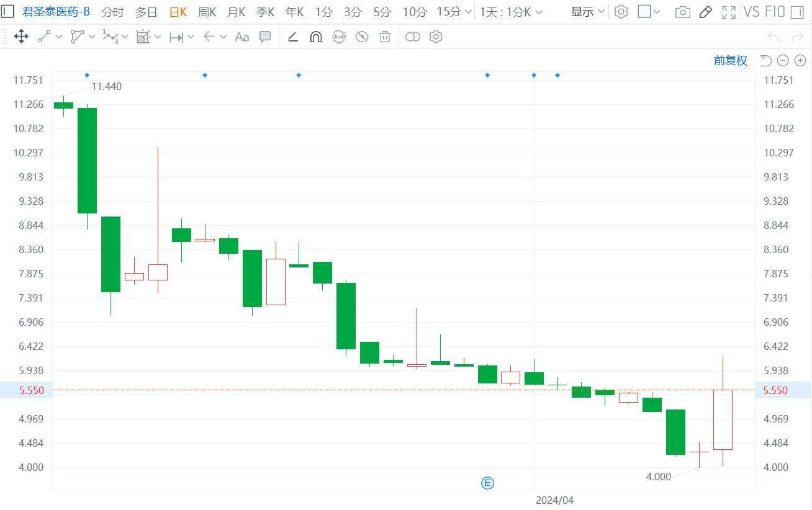Select the 日K period tab

tap(178, 12)
